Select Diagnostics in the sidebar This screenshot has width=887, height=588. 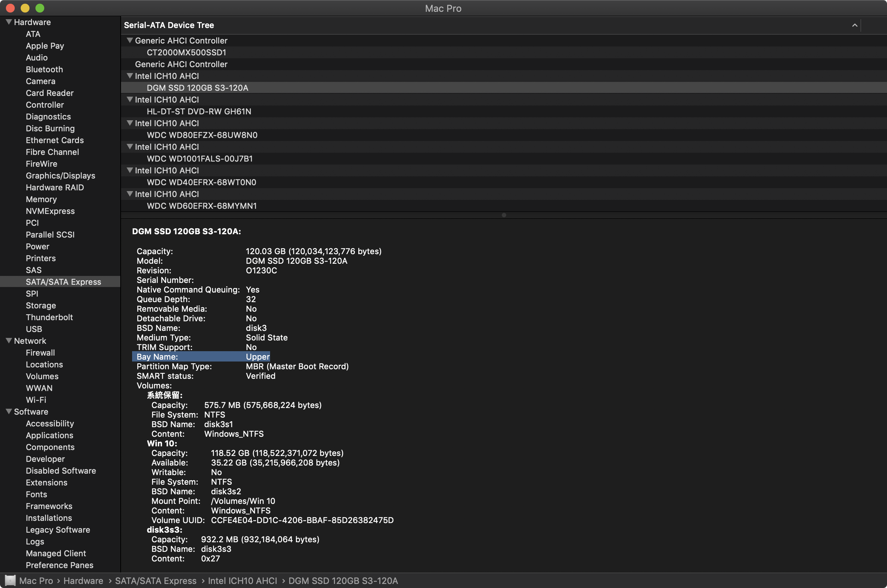48,117
